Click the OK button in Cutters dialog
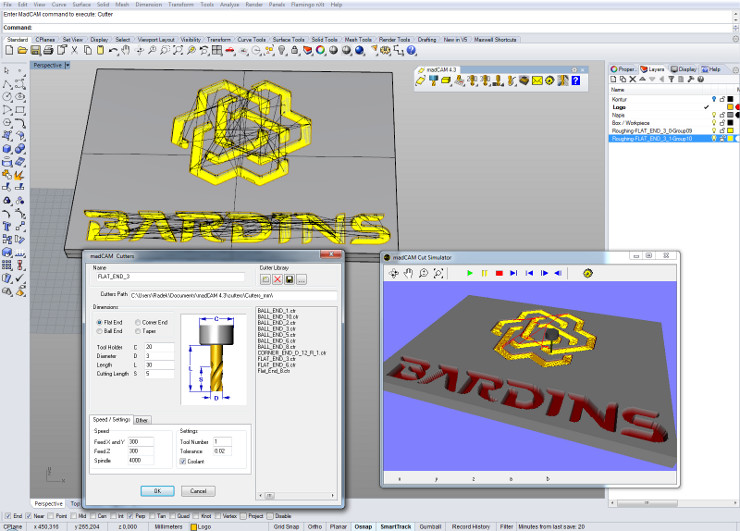Image resolution: width=740 pixels, height=531 pixels. [158, 491]
